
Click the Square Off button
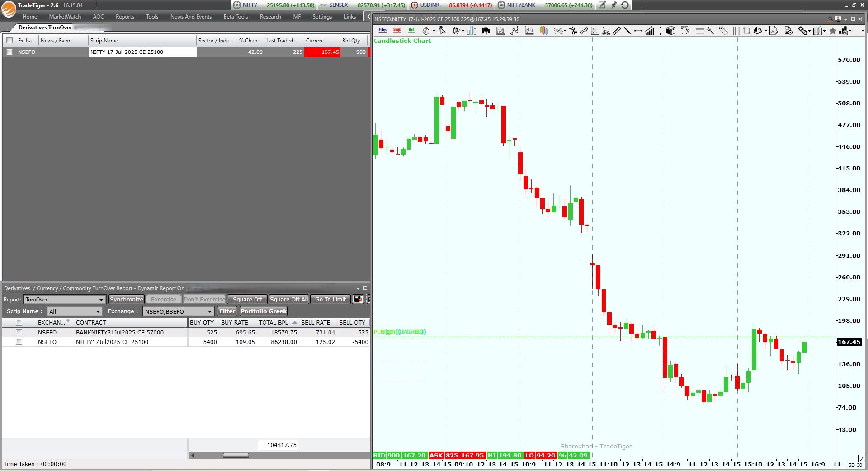[247, 299]
